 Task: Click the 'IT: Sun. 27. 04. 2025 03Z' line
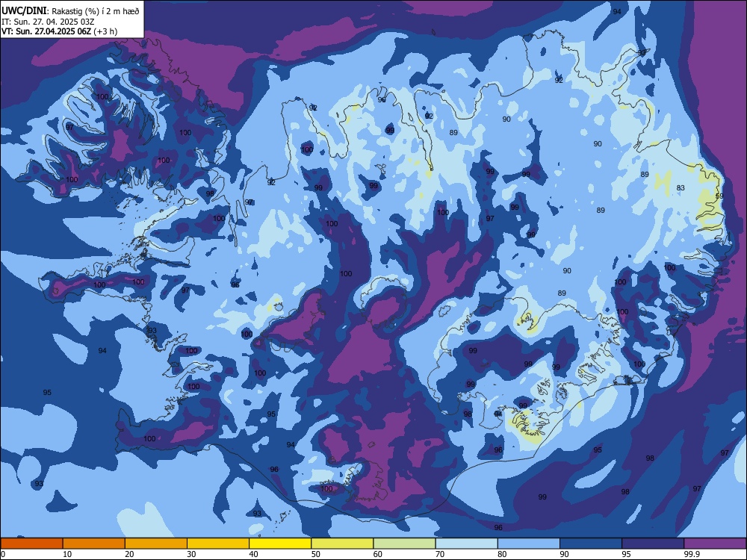[48, 22]
